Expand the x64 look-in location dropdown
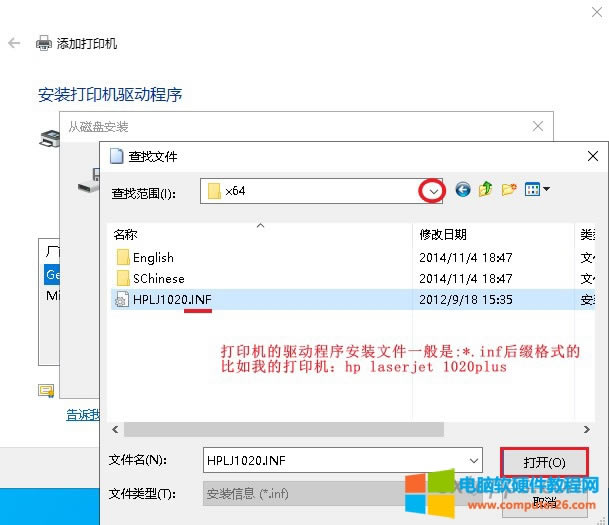The image size is (609, 525). (433, 191)
